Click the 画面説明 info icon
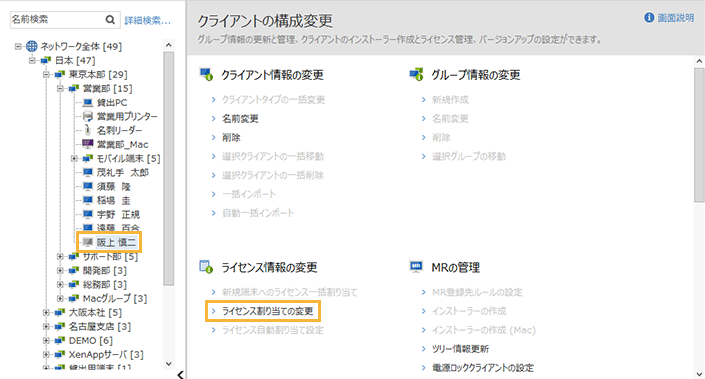Screen dimensions: 705x379 pyautogui.click(x=649, y=18)
